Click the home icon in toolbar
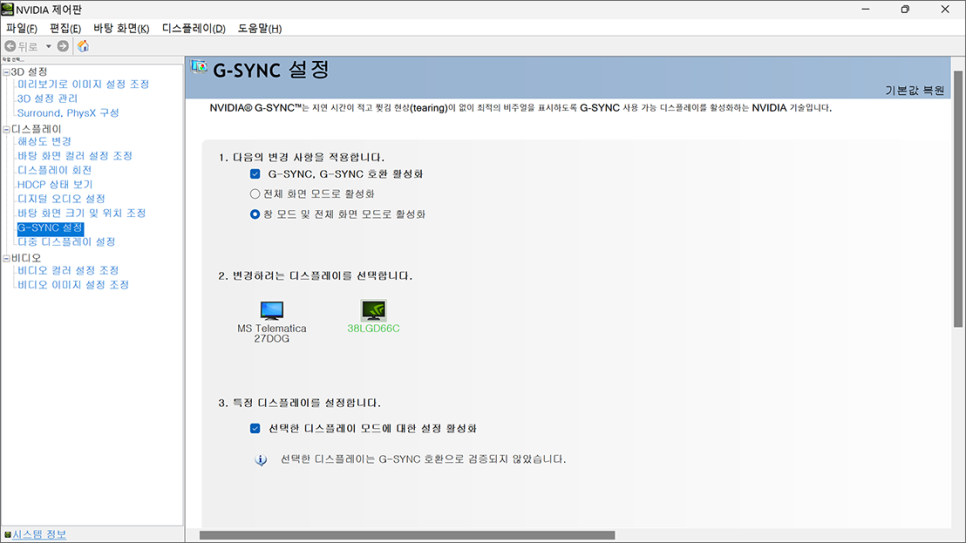966x543 pixels. (83, 46)
